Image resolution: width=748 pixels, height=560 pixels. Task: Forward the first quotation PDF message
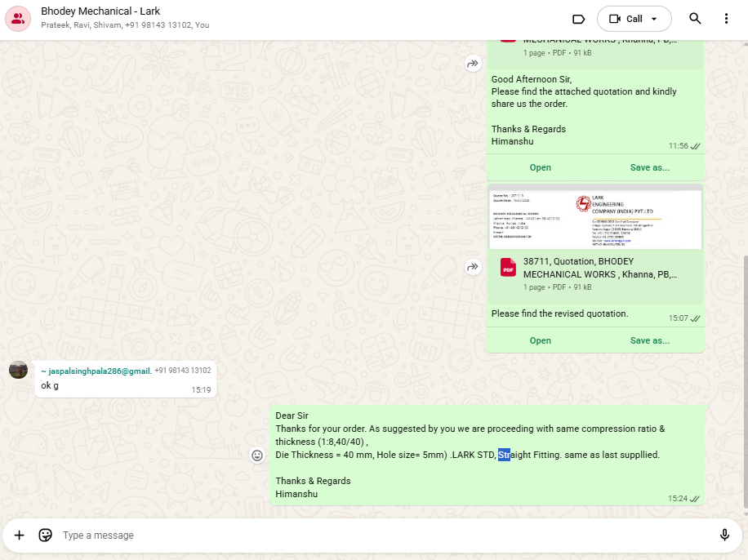coord(472,64)
